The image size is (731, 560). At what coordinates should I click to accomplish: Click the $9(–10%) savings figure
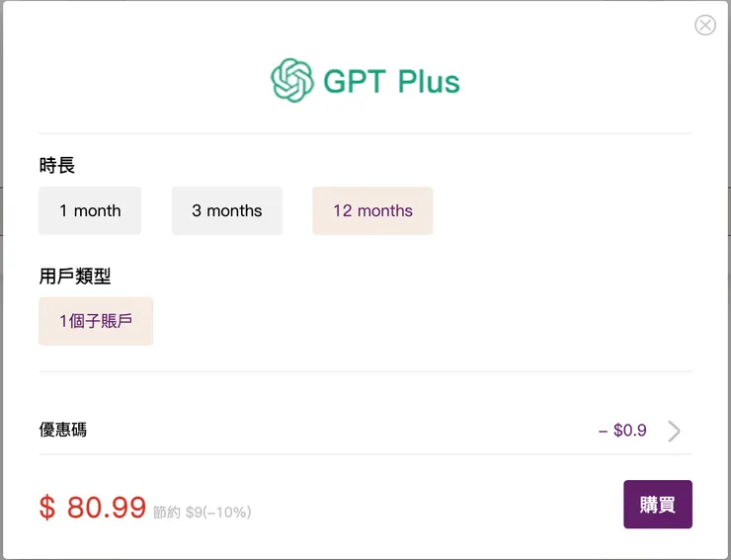coord(218,513)
